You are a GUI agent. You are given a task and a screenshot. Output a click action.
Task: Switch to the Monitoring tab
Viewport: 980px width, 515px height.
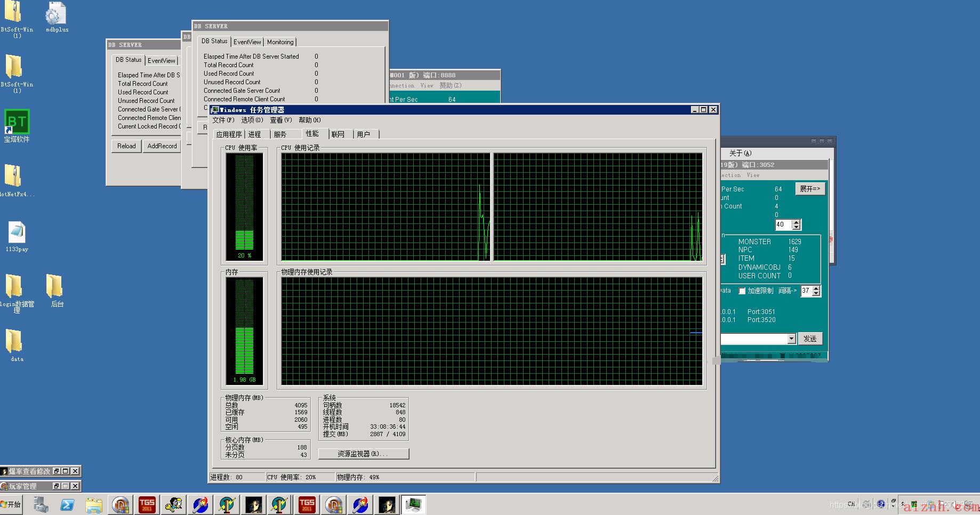[280, 42]
